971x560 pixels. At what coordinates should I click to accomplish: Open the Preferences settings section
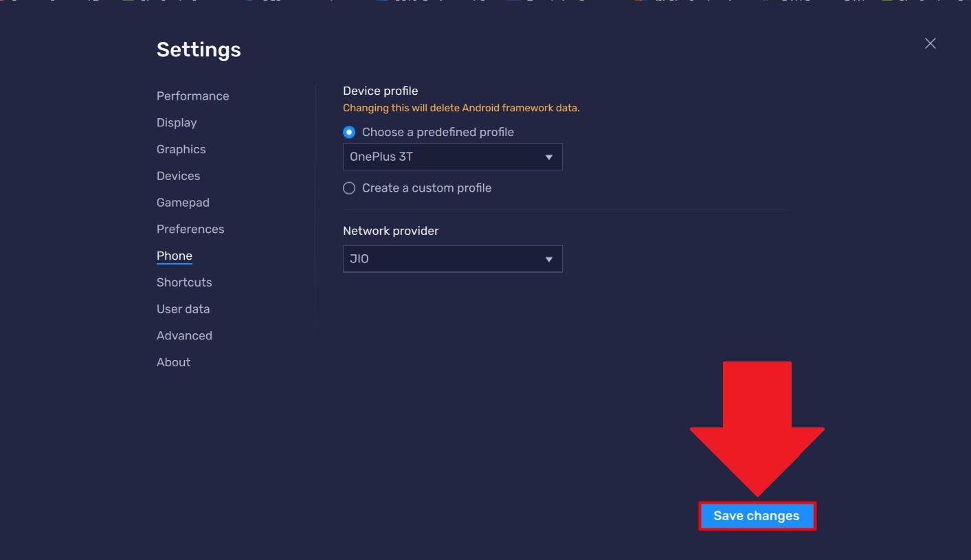[190, 229]
